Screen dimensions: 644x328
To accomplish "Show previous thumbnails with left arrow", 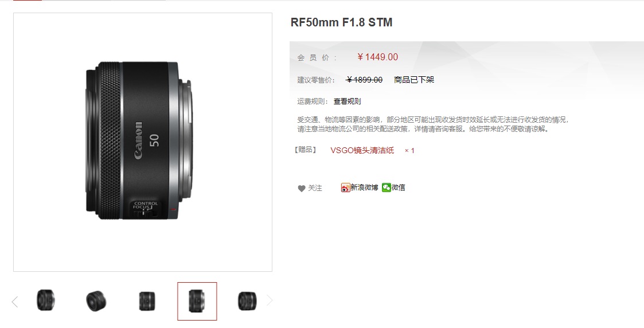I will [x=15, y=302].
